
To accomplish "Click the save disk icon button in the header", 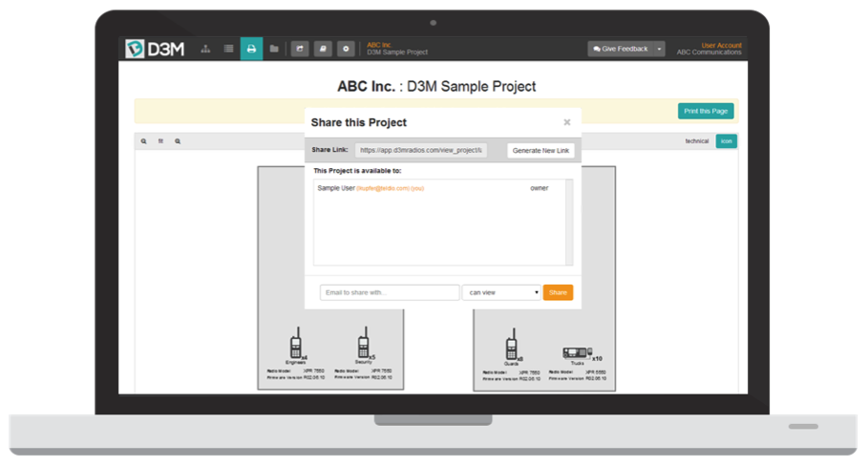I will point(323,49).
